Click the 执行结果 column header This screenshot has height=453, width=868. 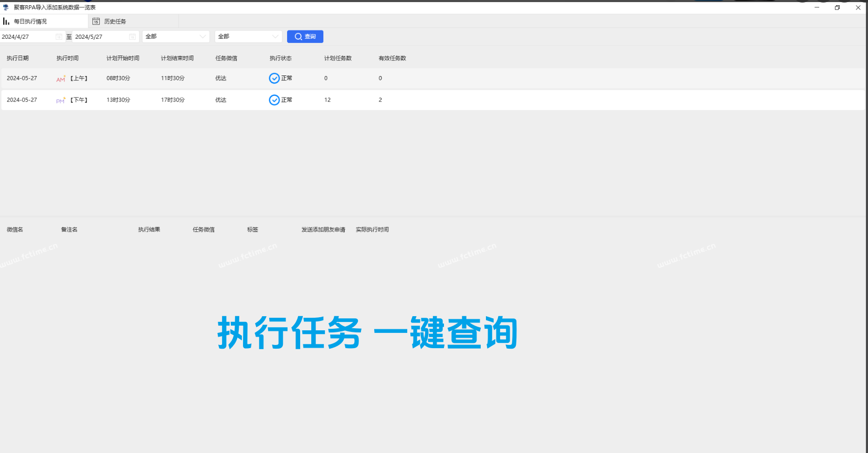[149, 230]
